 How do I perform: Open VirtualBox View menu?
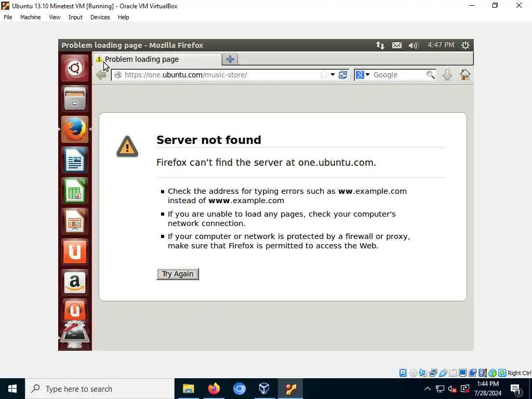tap(55, 17)
